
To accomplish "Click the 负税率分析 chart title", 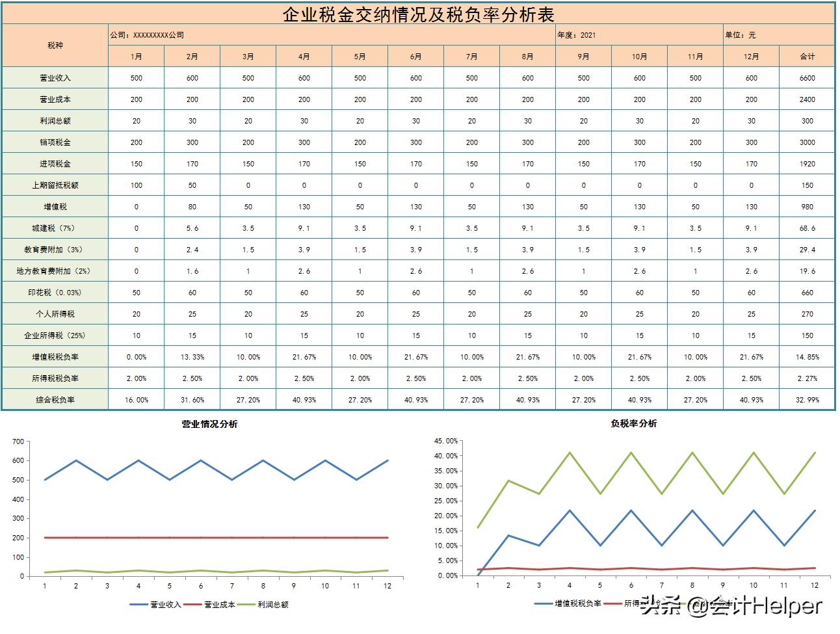I will point(634,423).
